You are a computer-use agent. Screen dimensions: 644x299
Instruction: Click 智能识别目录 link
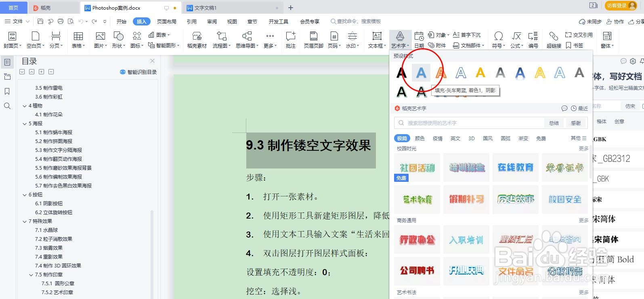tap(138, 72)
